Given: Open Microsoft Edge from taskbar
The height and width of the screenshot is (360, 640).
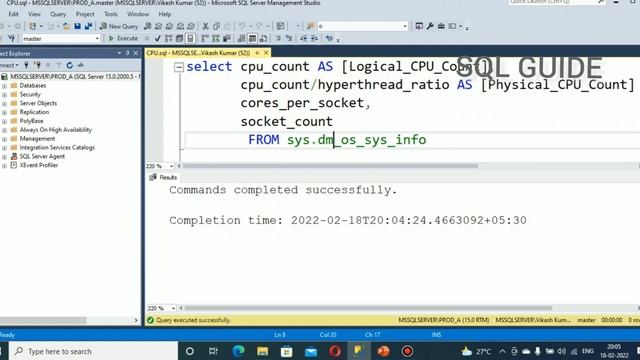Looking at the screenshot, I should 238,351.
